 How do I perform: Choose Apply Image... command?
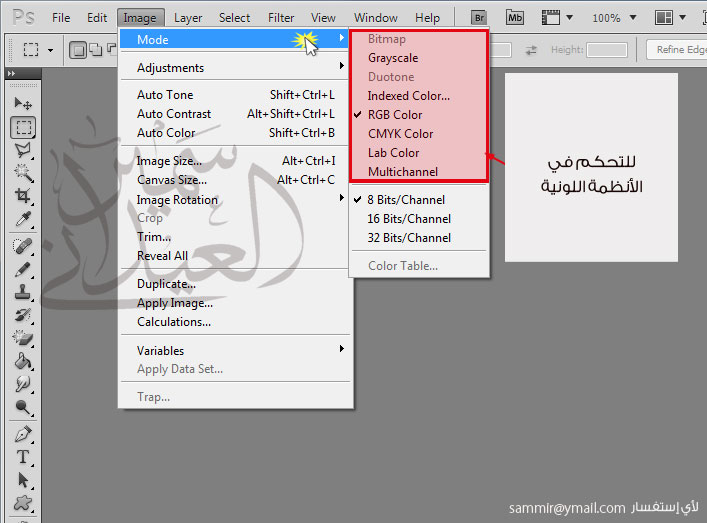tap(234, 303)
